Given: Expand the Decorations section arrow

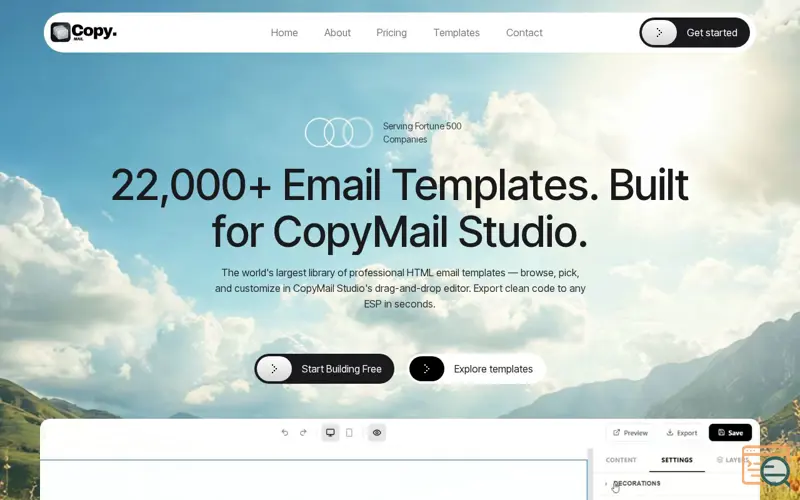Looking at the screenshot, I should coord(606,483).
